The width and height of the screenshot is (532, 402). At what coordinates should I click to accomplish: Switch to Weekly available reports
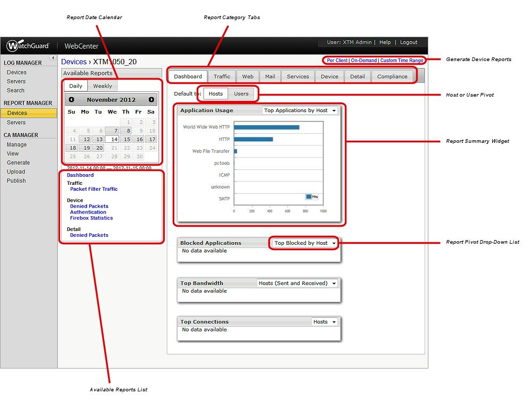click(102, 85)
